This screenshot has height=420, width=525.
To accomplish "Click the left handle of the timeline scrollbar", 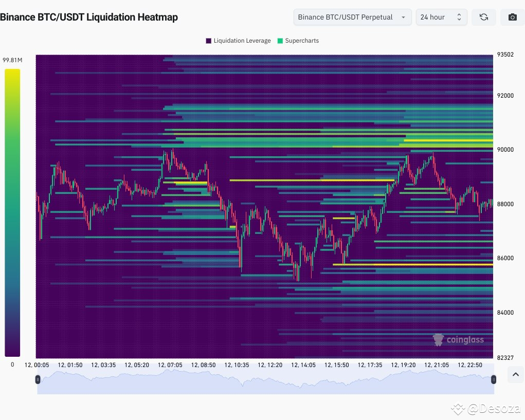I will pyautogui.click(x=38, y=379).
